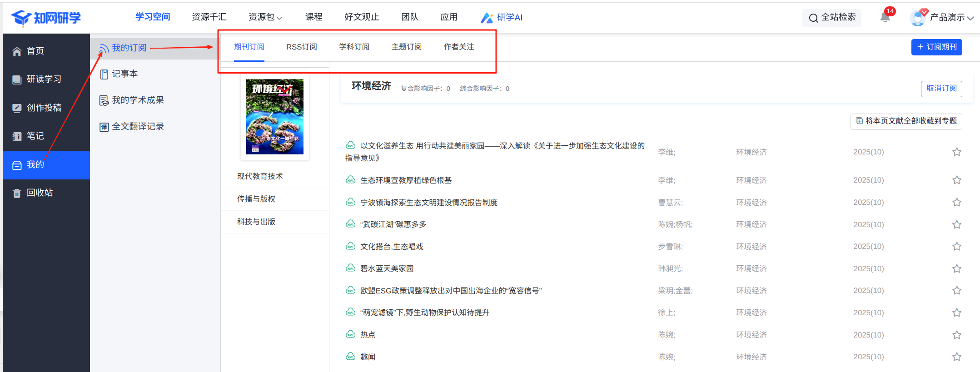Screen dimensions: 980x372
Task: Favorite the article 文化搭台,生态唱戏
Action: 956,247
